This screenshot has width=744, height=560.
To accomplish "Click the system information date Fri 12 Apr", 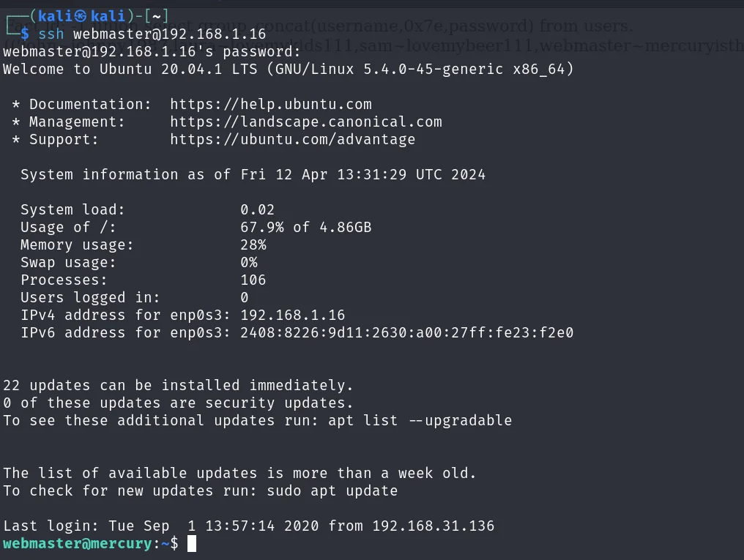I will (x=288, y=174).
